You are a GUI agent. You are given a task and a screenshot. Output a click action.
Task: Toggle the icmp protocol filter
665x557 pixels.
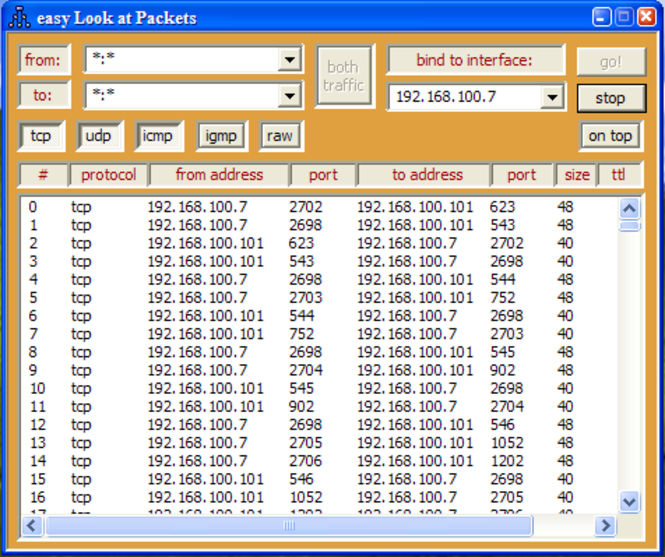(157, 136)
